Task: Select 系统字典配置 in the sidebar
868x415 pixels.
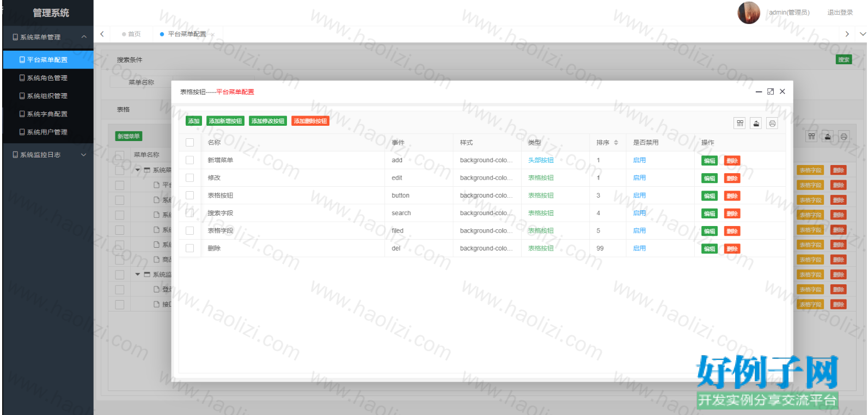Action: pos(48,114)
